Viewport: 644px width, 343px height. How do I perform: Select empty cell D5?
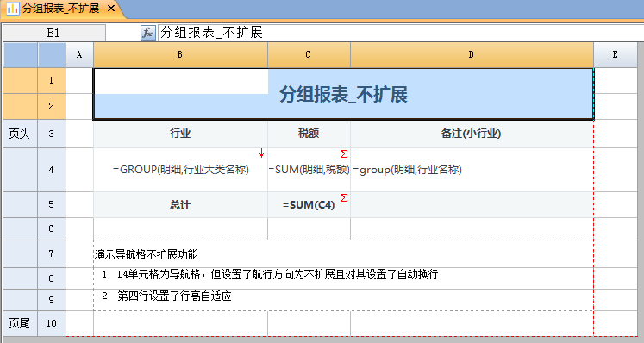tap(472, 204)
